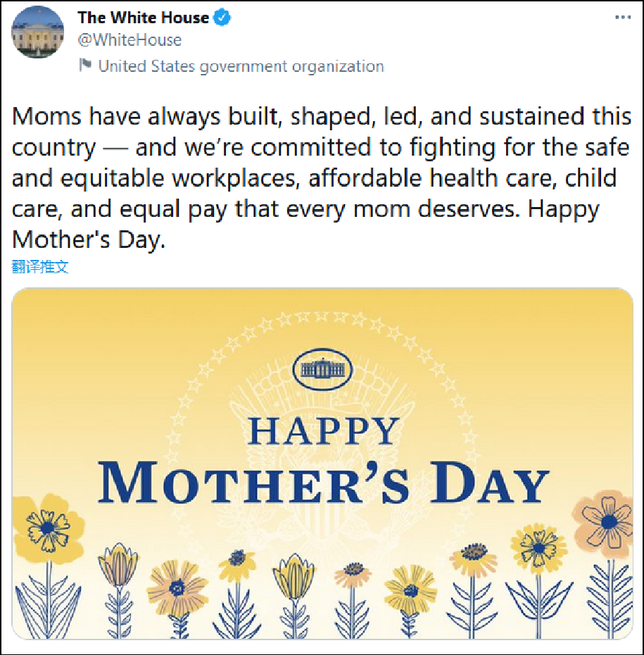Open The White House display name
Viewport: 644px width, 655px height.
click(x=143, y=18)
